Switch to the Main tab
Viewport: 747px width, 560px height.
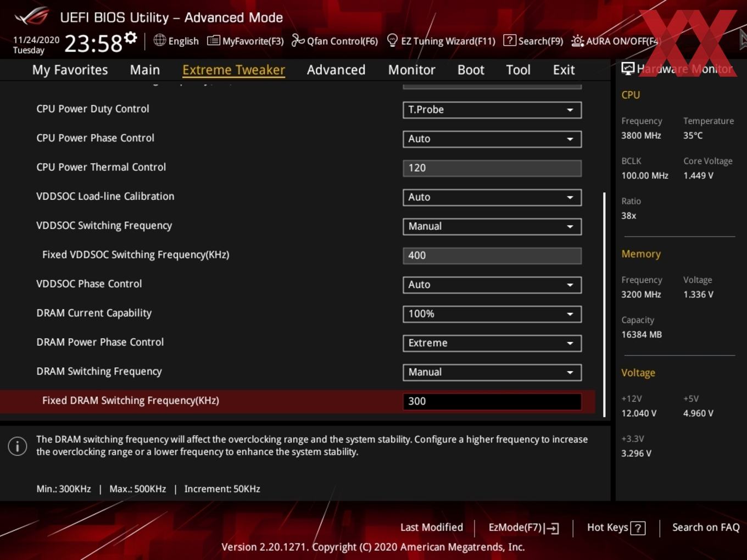pyautogui.click(x=145, y=70)
